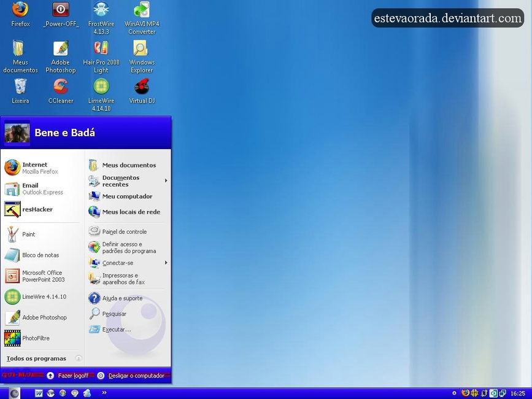Open Email Outlook Express in Start menu

(42, 188)
